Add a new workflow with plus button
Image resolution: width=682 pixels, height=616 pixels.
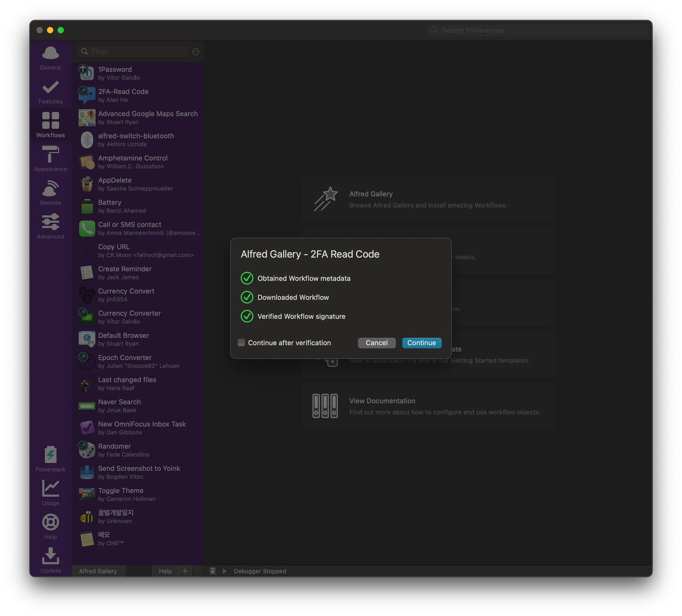(185, 571)
